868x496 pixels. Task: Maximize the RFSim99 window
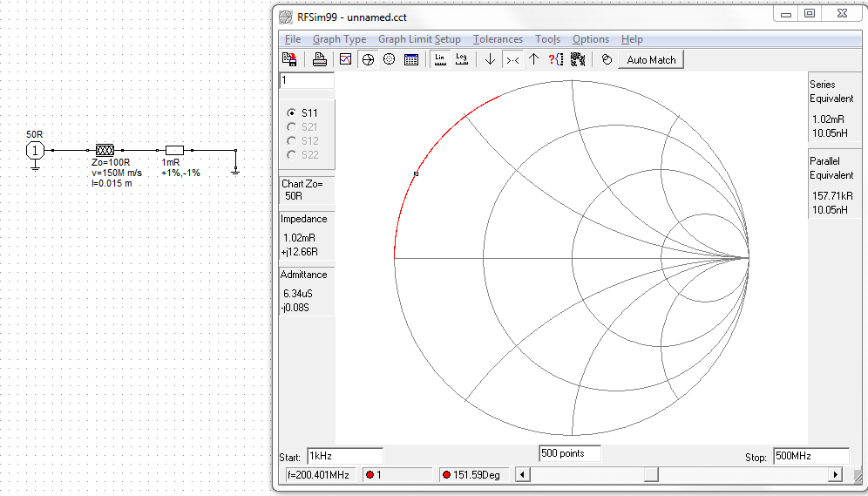point(810,13)
